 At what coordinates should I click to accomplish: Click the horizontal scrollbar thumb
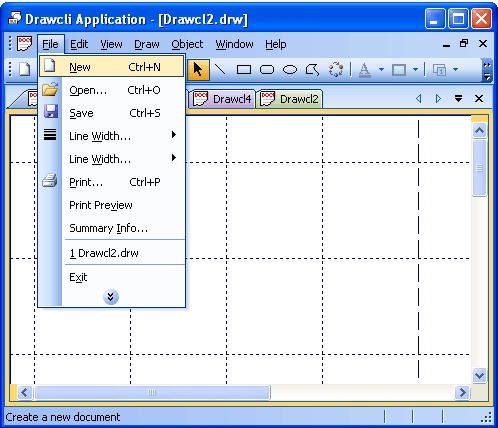152,392
